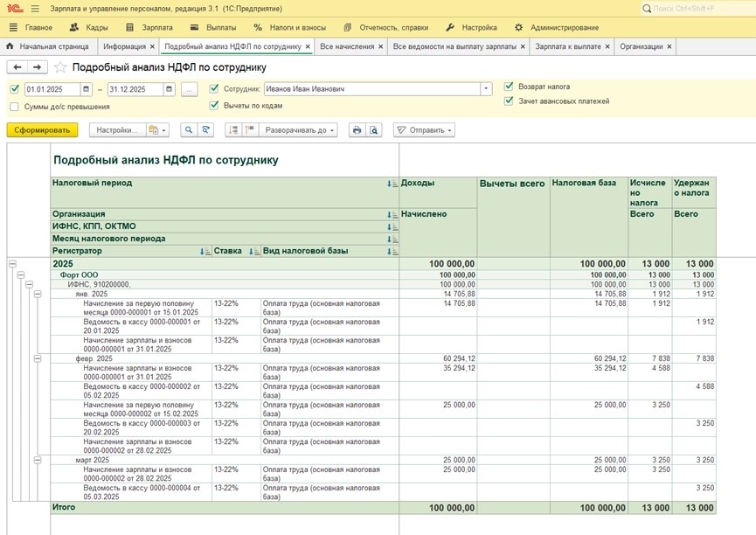Image resolution: width=756 pixels, height=535 pixels.
Task: Uncheck the Вычеты по кодам checkbox
Action: [214, 105]
